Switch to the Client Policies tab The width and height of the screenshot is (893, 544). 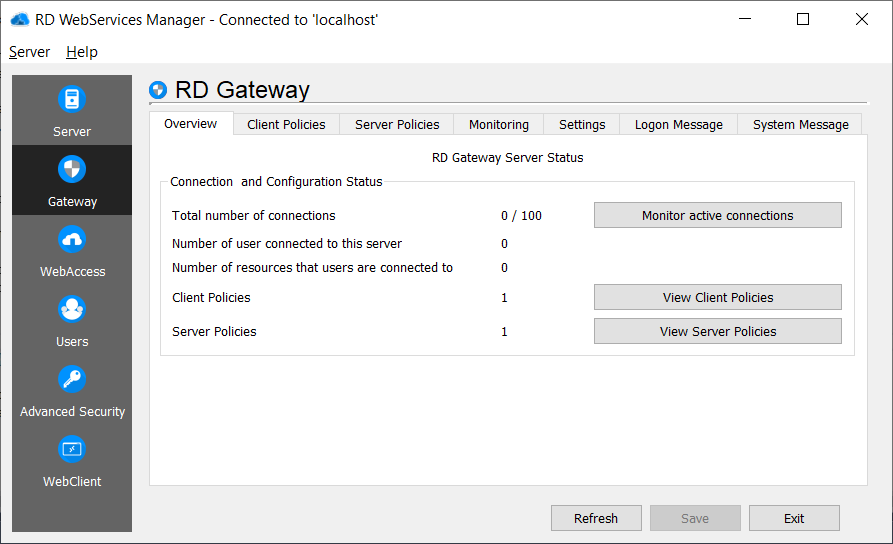click(286, 124)
